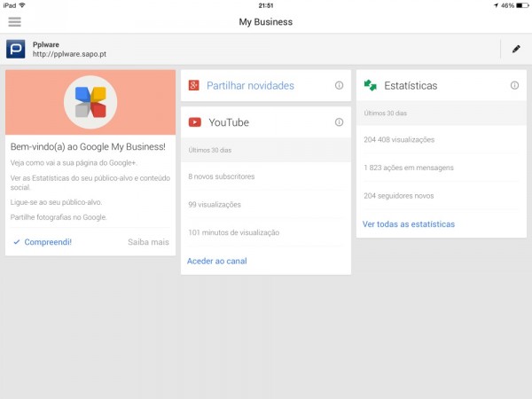This screenshot has height=399, width=532.
Task: Tap the Google My Business pinwheel logo
Action: click(x=90, y=102)
